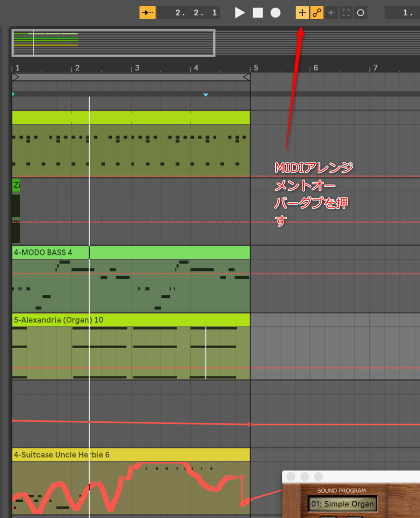The height and width of the screenshot is (518, 420).
Task: Click the loop brace end handle
Action: [x=246, y=77]
